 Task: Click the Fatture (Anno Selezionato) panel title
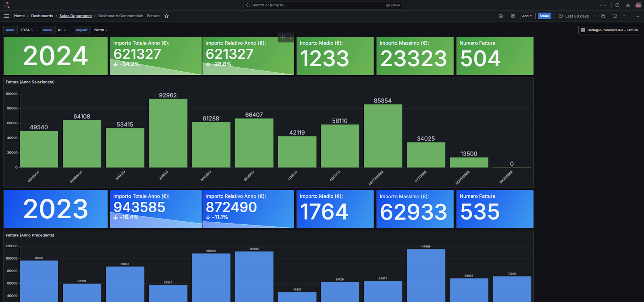point(30,82)
